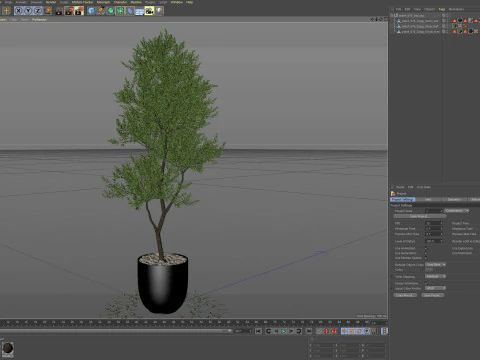480x360 pixels.
Task: Click Render to Picture Viewer icon
Action: (x=69, y=11)
